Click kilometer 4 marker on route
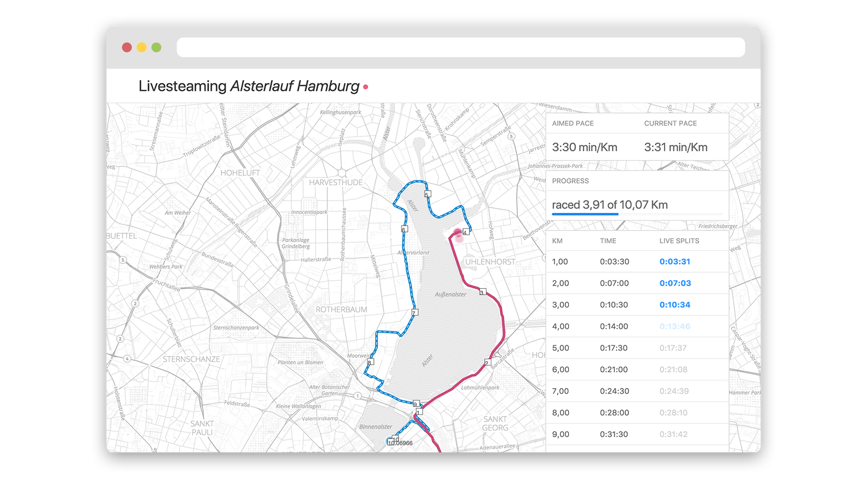Viewport: 868px width, 488px height. pyautogui.click(x=465, y=232)
